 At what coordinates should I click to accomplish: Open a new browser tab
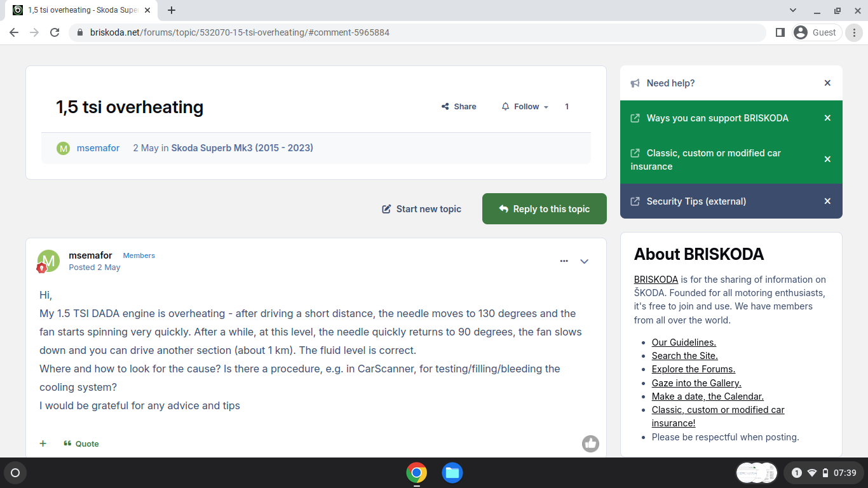[172, 10]
